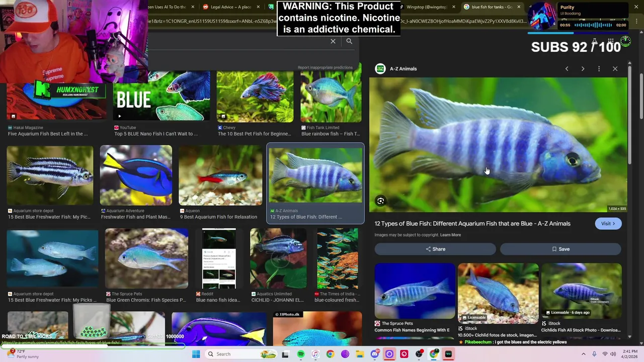
Task: Open Discord from the taskbar
Action: (x=374, y=354)
